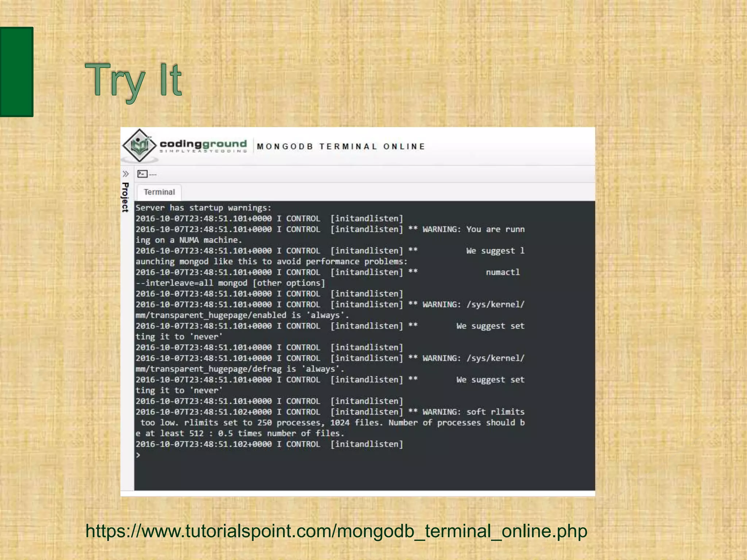This screenshot has width=747, height=560.
Task: Open the vertical Project panel label
Action: [x=125, y=197]
